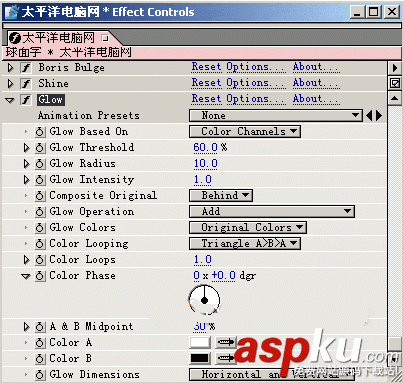Click A & B Midpoint stopwatch
Image resolution: width=404 pixels, height=383 pixels.
tap(40, 327)
